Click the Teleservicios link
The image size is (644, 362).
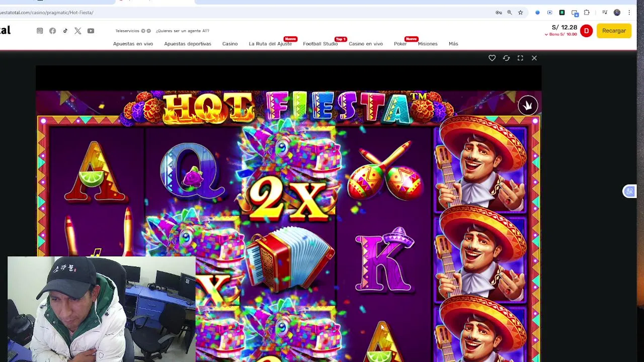point(127,31)
